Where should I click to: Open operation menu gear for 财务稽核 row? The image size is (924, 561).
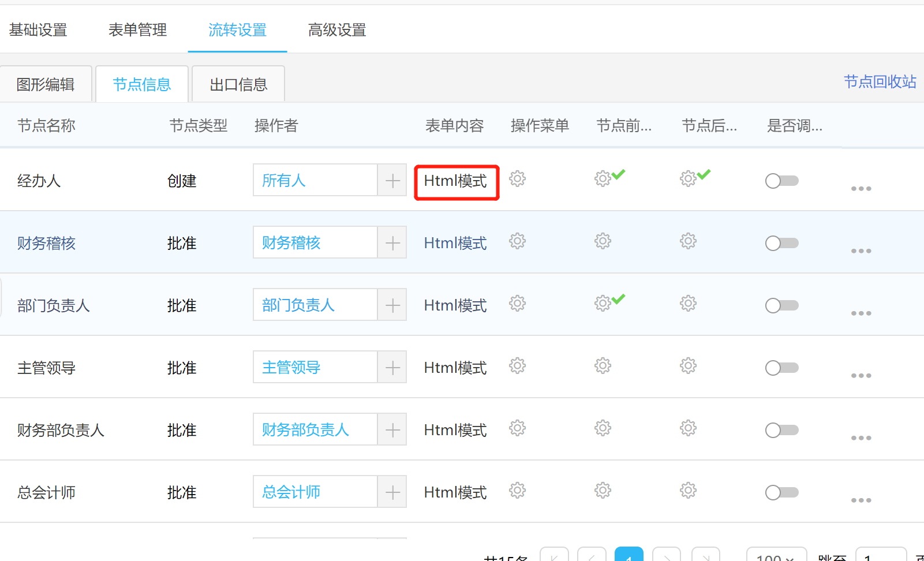[517, 241]
